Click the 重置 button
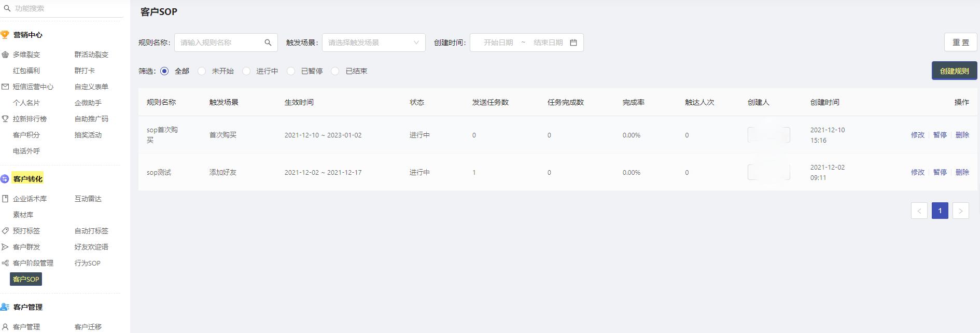 click(x=961, y=43)
